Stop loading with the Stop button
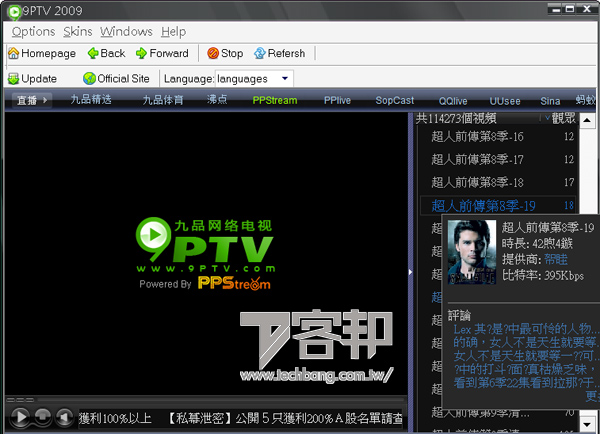Viewport: 600px width, 434px height. point(225,53)
